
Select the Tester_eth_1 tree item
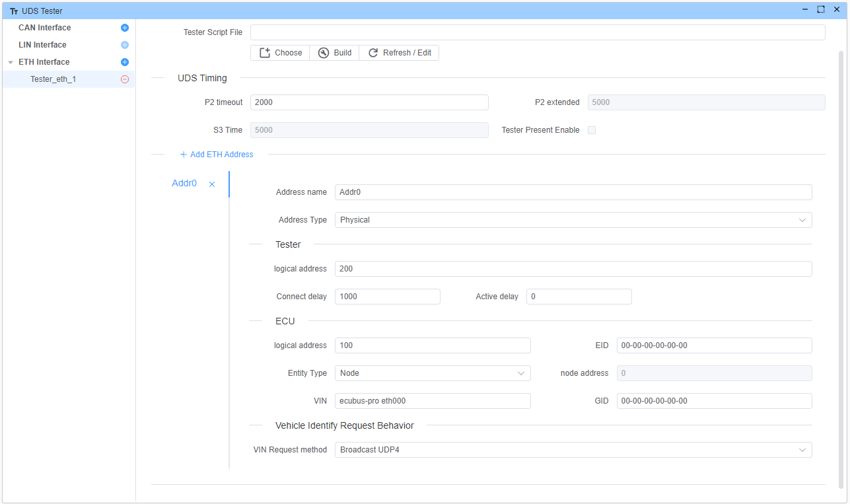pyautogui.click(x=69, y=79)
